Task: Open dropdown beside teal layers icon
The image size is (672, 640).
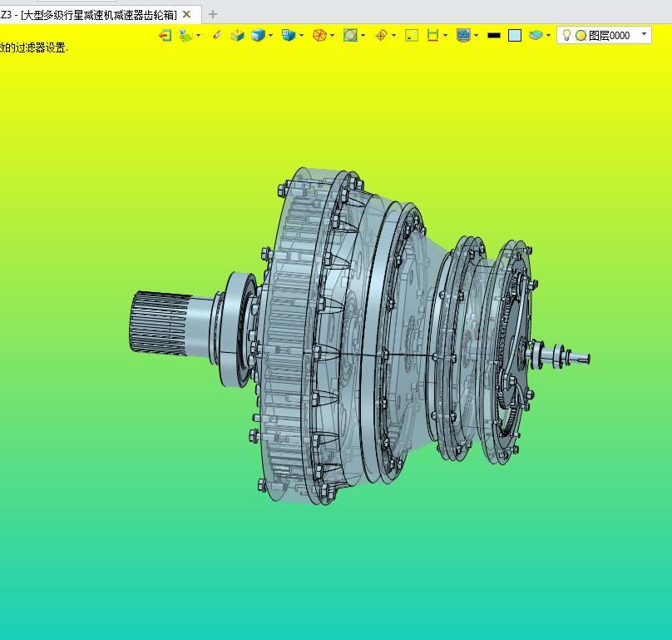Action: [x=549, y=36]
